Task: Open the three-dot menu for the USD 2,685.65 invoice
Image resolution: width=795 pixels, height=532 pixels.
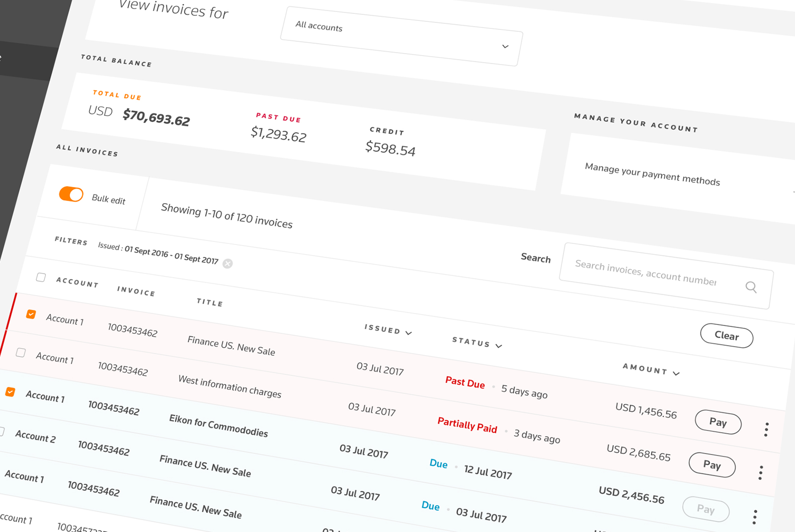Action: [761, 472]
